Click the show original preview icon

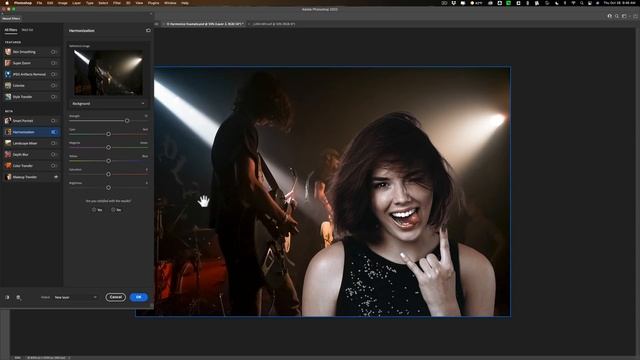[7, 298]
